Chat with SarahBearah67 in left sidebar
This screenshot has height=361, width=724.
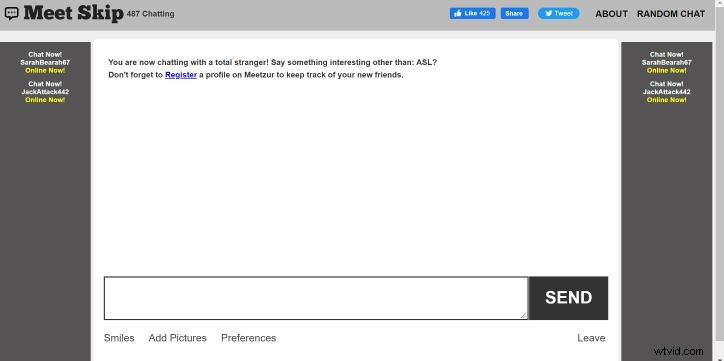(x=45, y=62)
